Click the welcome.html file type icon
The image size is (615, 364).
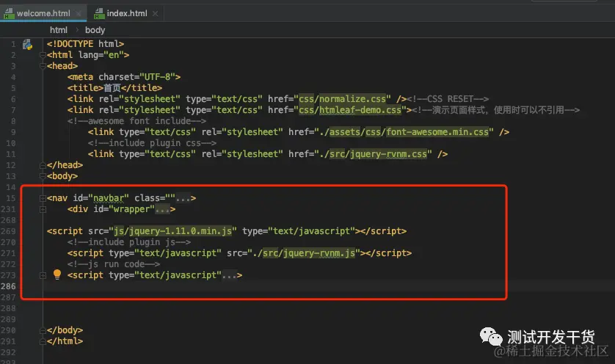click(x=9, y=14)
